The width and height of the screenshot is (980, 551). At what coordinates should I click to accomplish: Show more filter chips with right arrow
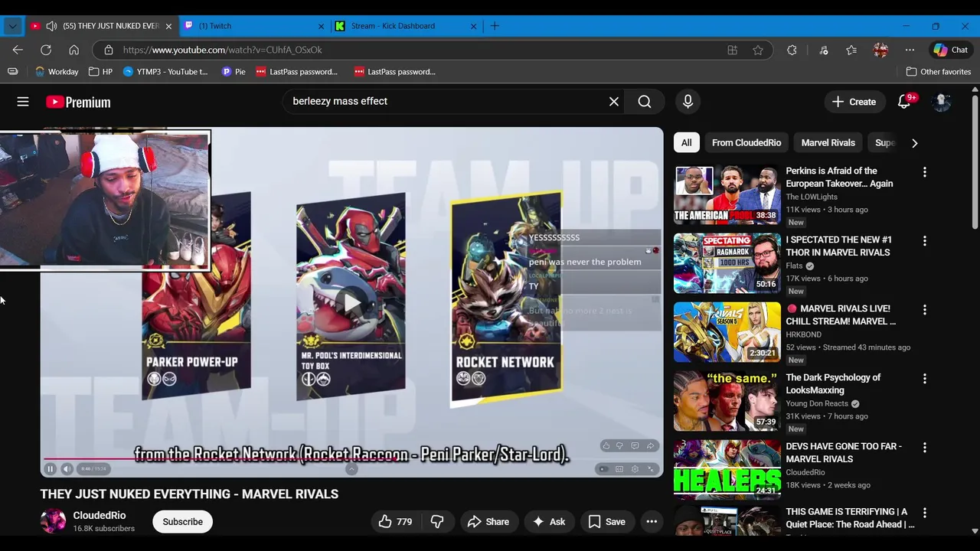pos(914,143)
